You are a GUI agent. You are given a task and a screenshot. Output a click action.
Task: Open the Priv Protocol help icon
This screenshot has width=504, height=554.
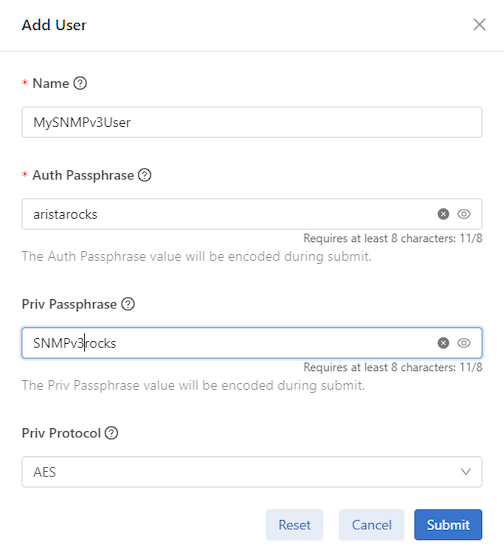(x=111, y=433)
